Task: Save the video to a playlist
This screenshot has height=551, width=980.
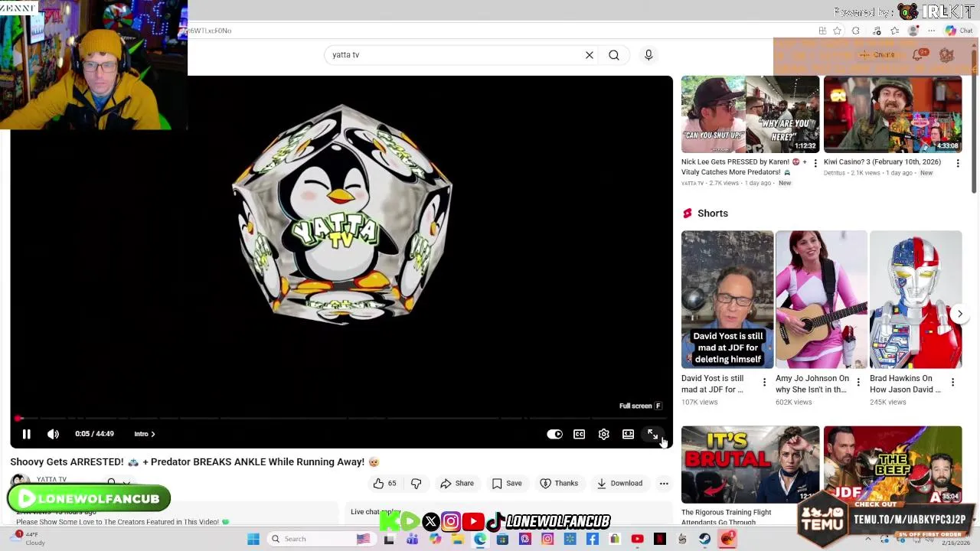Action: [507, 483]
